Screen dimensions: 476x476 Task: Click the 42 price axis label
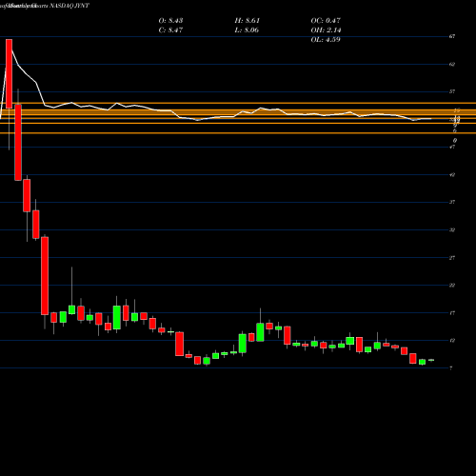(x=452, y=174)
